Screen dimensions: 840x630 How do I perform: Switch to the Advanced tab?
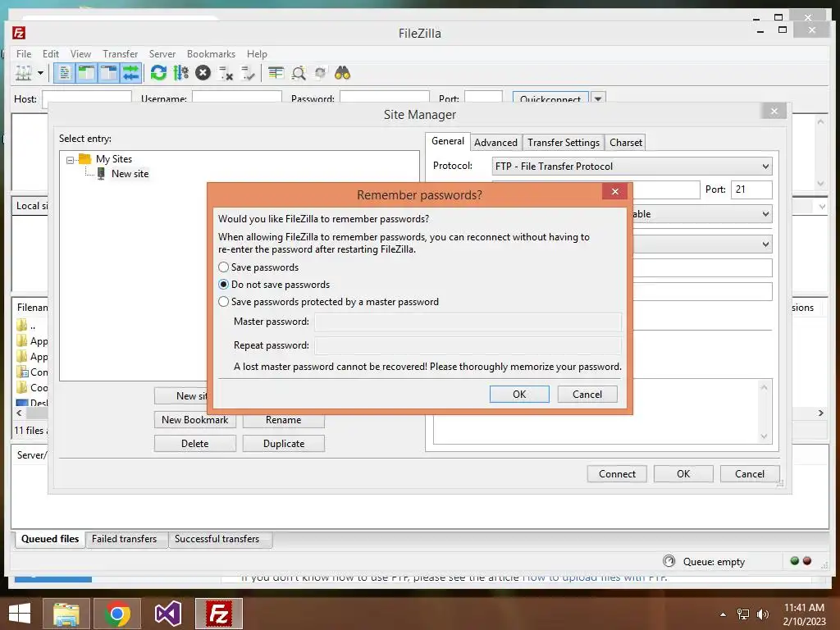pyautogui.click(x=495, y=143)
